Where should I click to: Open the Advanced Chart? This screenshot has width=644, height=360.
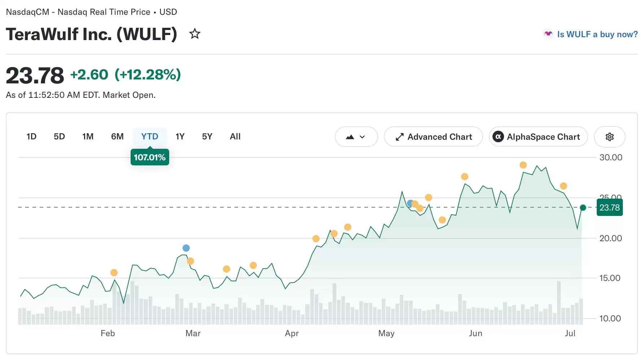(x=433, y=137)
